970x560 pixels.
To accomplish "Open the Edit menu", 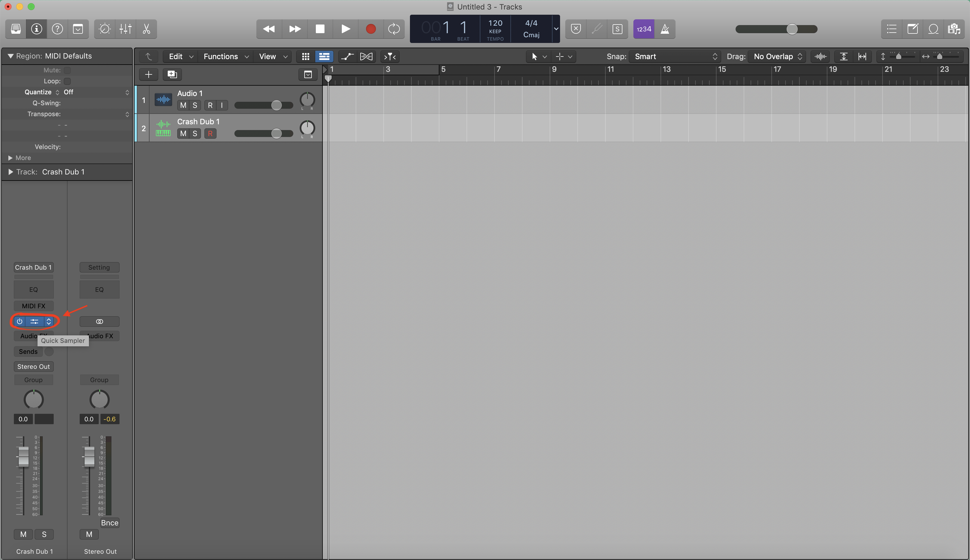I will pyautogui.click(x=180, y=57).
